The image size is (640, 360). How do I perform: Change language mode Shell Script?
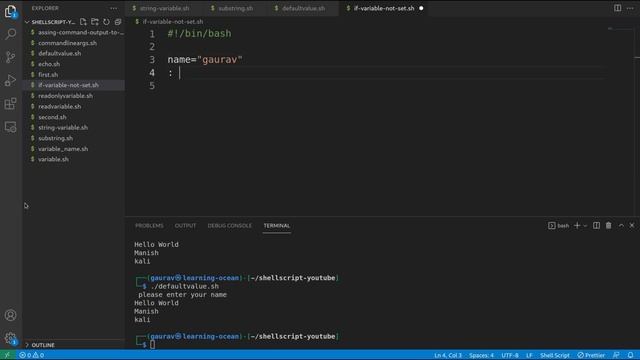pos(555,355)
